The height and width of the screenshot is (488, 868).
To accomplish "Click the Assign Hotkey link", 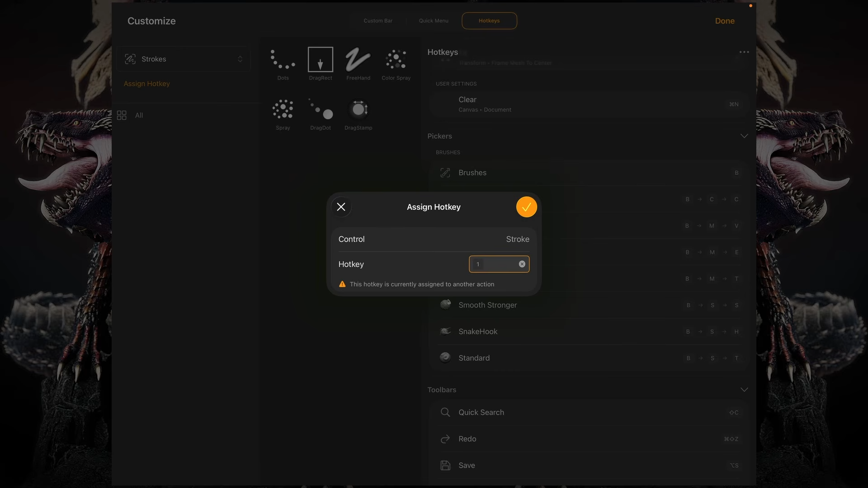I will point(147,84).
